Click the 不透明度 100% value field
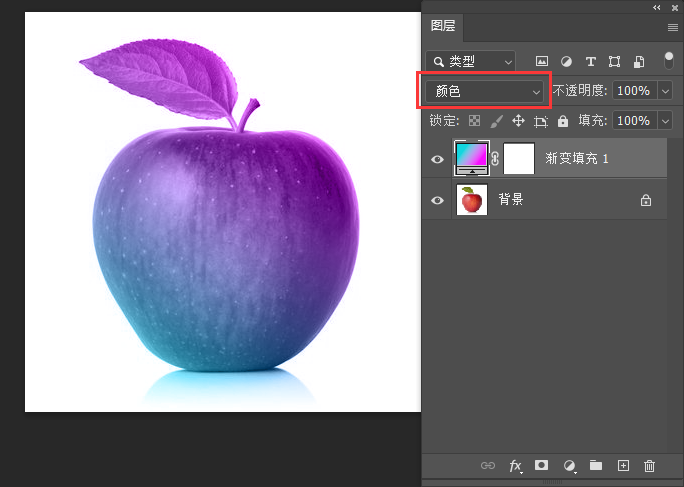The height and width of the screenshot is (487, 684). 634,91
